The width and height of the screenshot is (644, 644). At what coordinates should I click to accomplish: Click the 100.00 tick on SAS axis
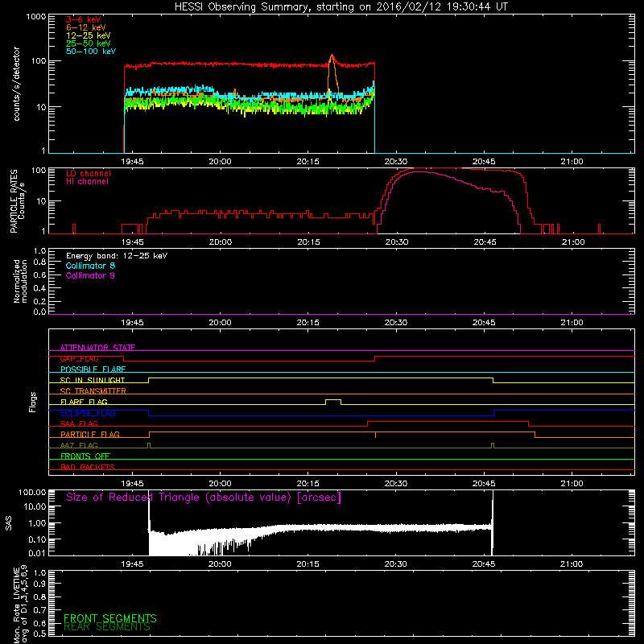(x=32, y=492)
